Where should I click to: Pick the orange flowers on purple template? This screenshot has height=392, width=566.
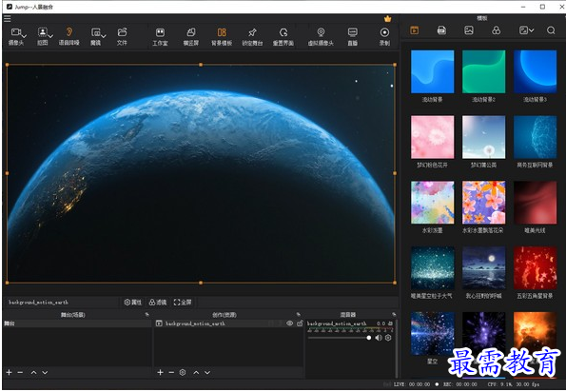tap(483, 202)
